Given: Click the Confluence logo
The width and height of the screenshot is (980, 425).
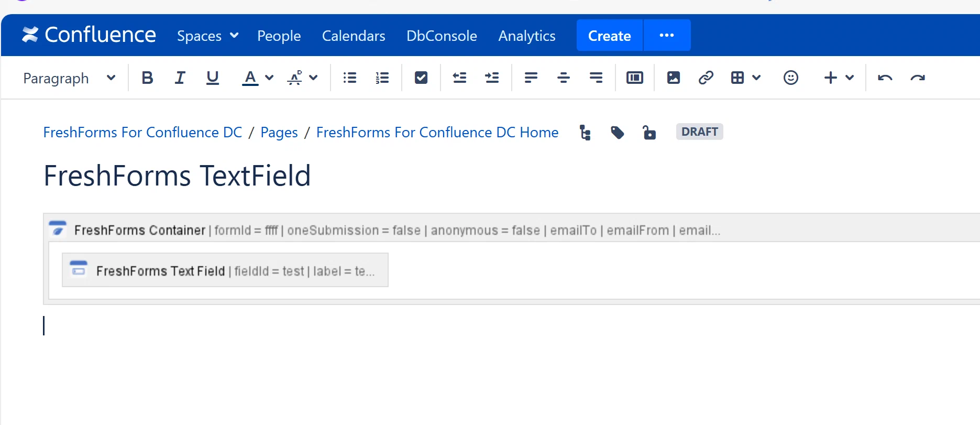Looking at the screenshot, I should (89, 35).
